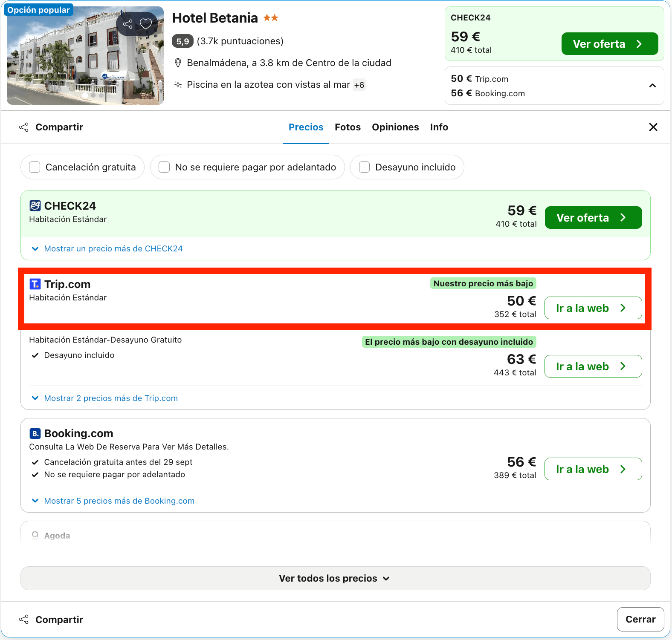672x640 pixels.
Task: Close the hotel details panel with X
Action: pyautogui.click(x=653, y=127)
